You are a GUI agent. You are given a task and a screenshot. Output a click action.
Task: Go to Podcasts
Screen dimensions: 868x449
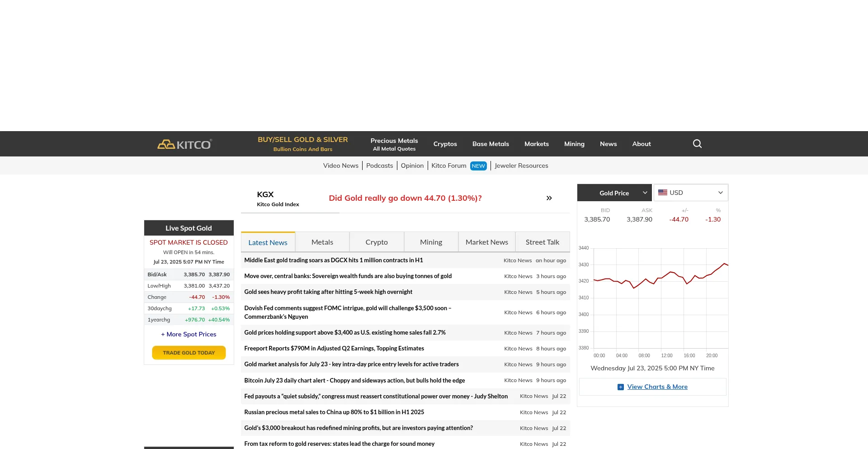point(380,165)
